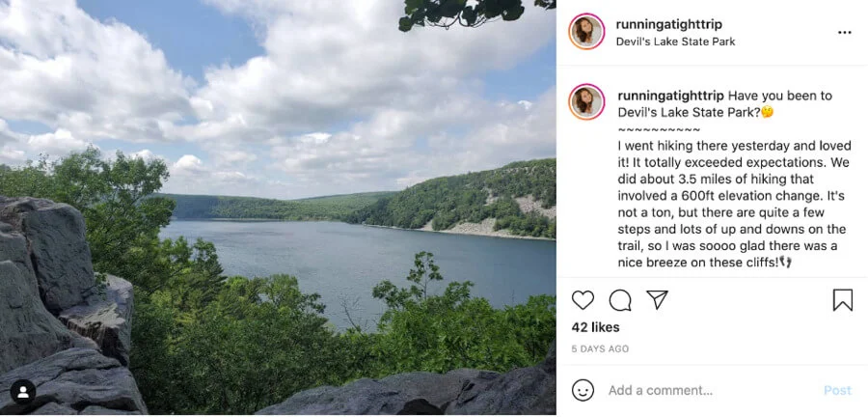Click the avatar beside the caption
868x417 pixels.
[x=586, y=102]
